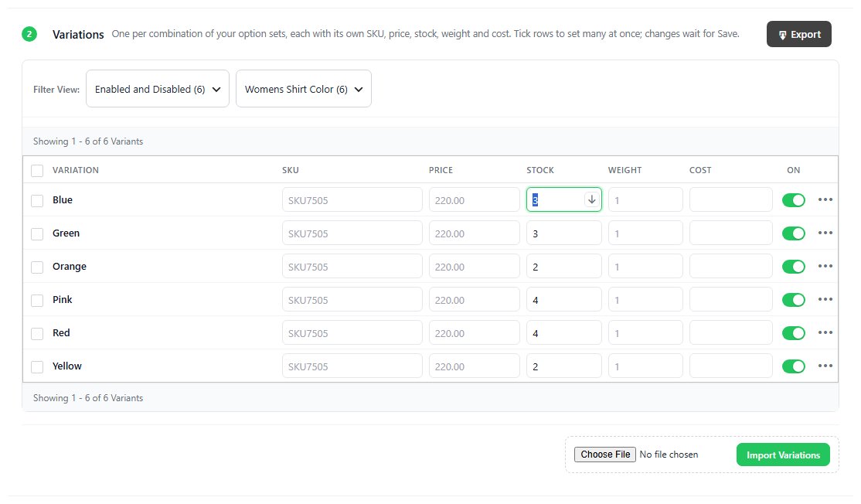Screen dimensions: 861x504
Task: Click the Red SKU field
Action: (352, 333)
